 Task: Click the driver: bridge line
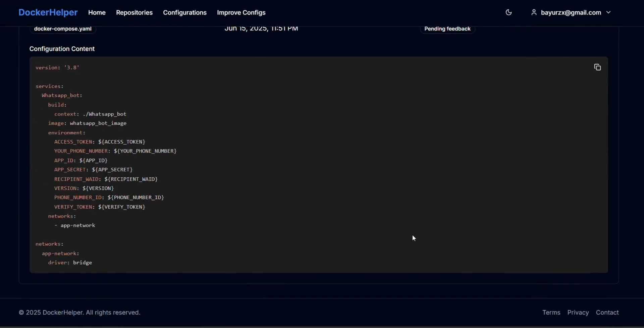pyautogui.click(x=70, y=263)
